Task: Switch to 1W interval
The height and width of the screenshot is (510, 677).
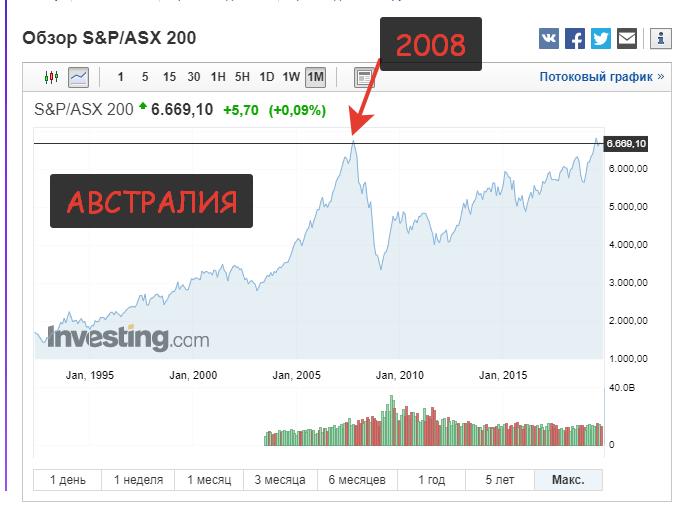Action: (291, 77)
